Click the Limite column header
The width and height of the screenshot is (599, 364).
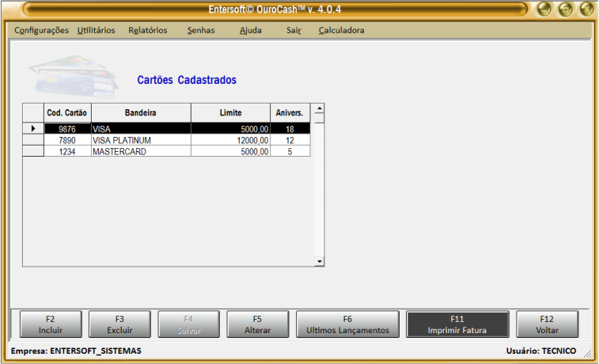pyautogui.click(x=230, y=113)
